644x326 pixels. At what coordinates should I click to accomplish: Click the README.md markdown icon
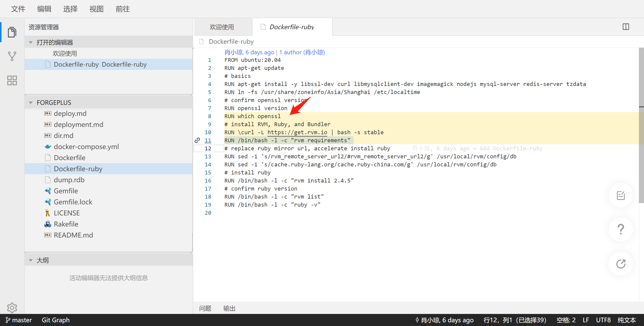[48, 235]
